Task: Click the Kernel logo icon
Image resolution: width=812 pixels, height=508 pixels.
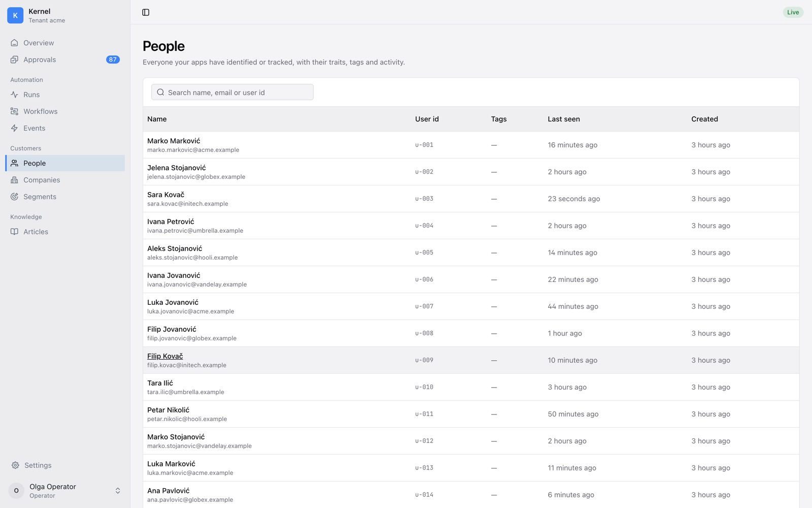Action: (15, 15)
